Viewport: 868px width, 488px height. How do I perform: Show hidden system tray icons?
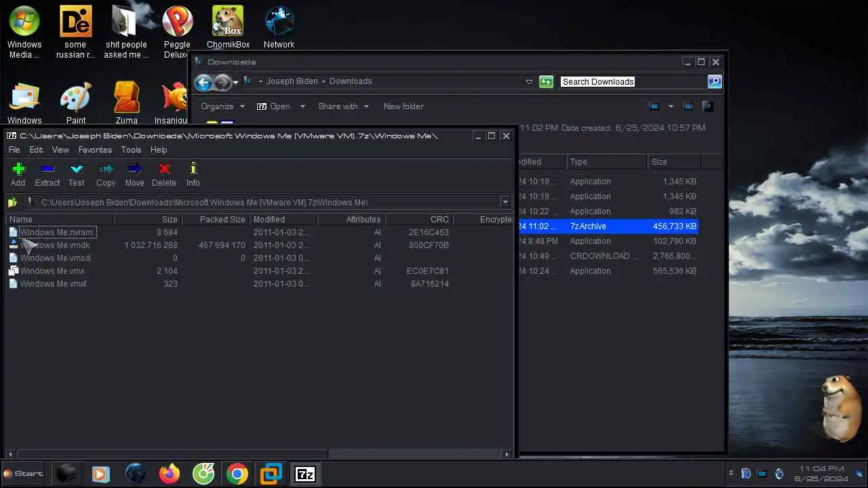tap(731, 474)
